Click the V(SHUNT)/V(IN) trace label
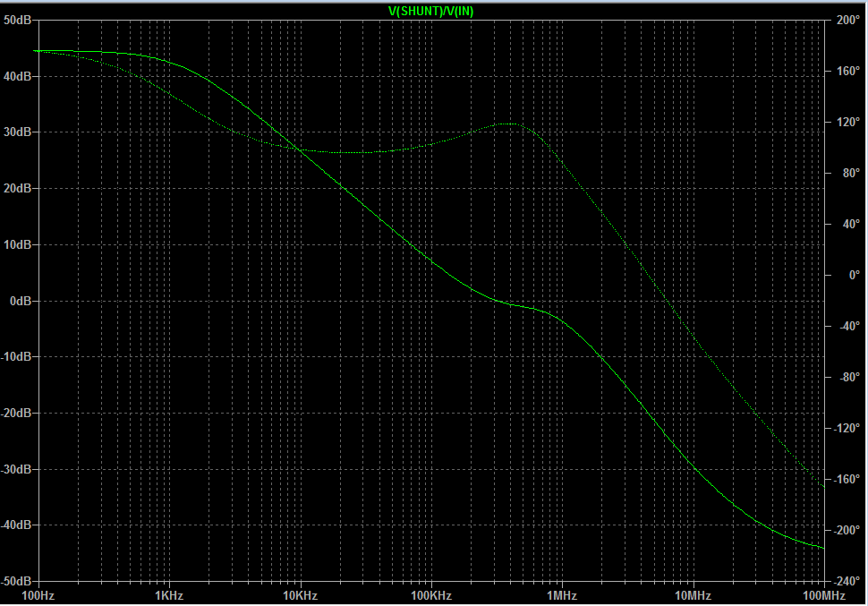Viewport: 868px width, 606px height. coord(430,11)
